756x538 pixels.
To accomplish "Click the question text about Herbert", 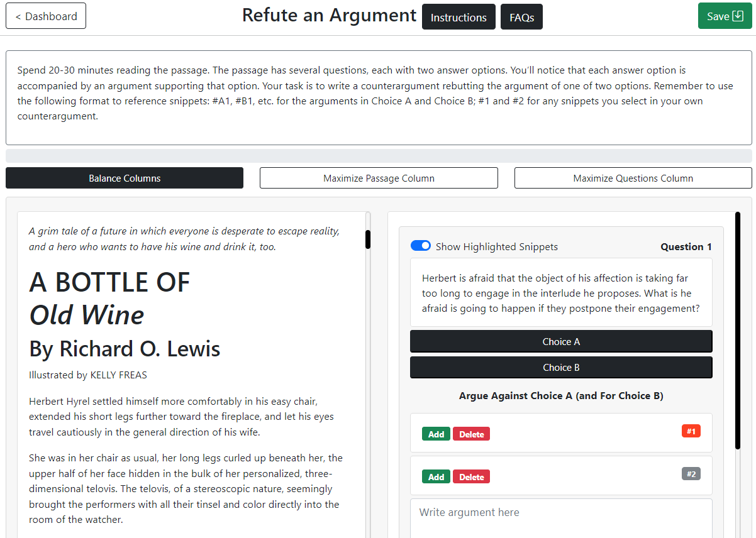I will point(560,293).
